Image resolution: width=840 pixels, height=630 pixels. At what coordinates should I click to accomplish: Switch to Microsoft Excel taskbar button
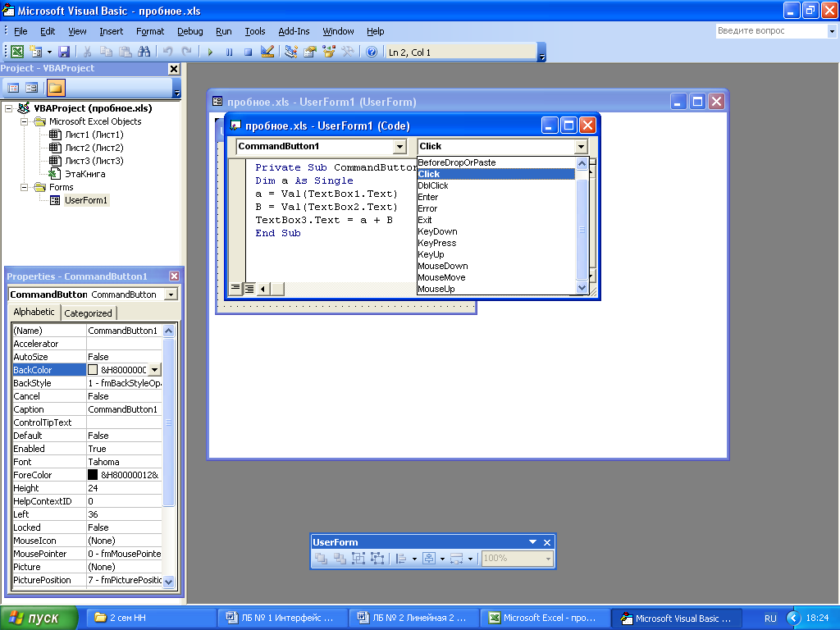tap(545, 618)
